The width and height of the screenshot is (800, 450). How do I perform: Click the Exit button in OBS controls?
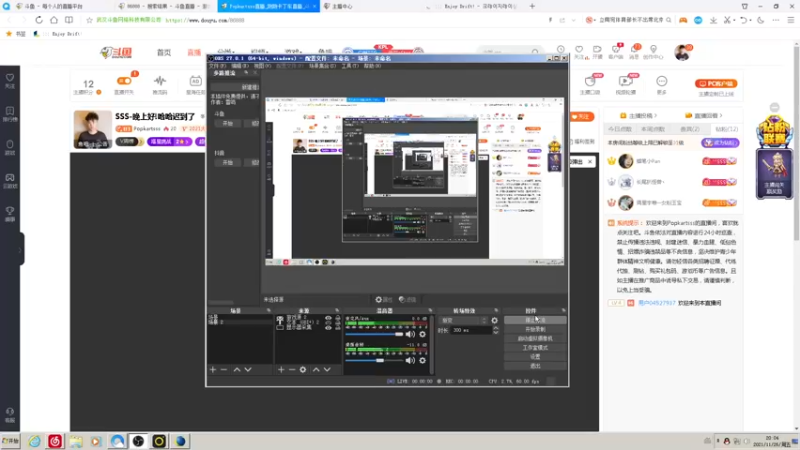pos(535,366)
